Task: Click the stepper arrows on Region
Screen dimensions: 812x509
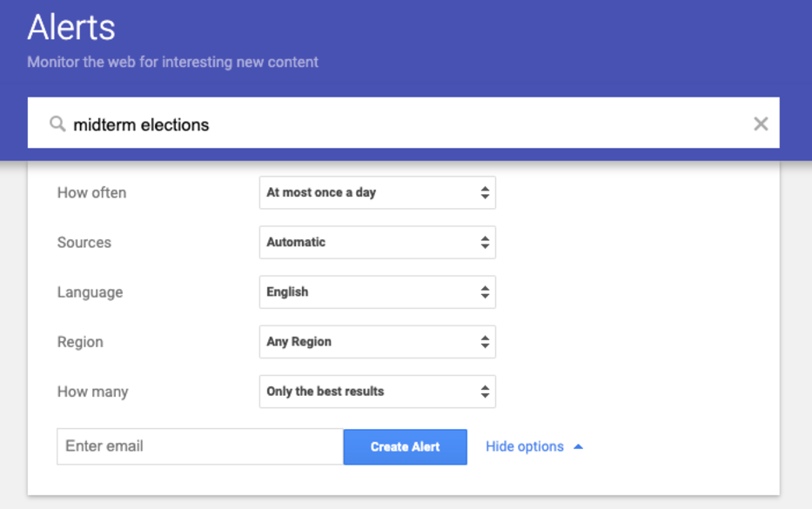Action: 485,342
